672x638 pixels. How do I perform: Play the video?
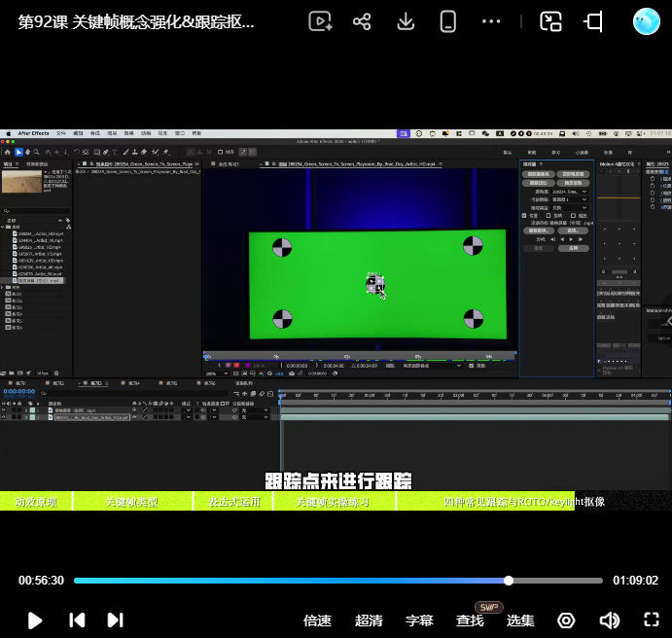[35, 620]
